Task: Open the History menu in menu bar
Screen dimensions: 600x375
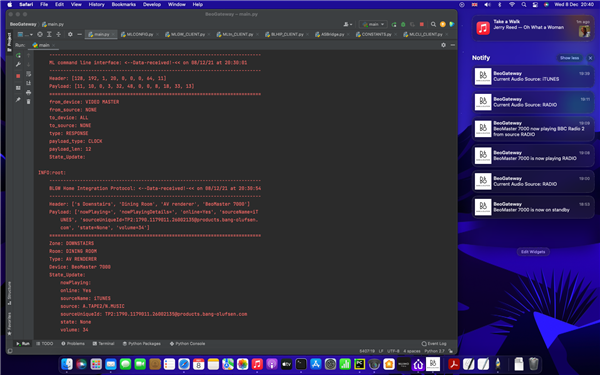Action: pyautogui.click(x=96, y=5)
